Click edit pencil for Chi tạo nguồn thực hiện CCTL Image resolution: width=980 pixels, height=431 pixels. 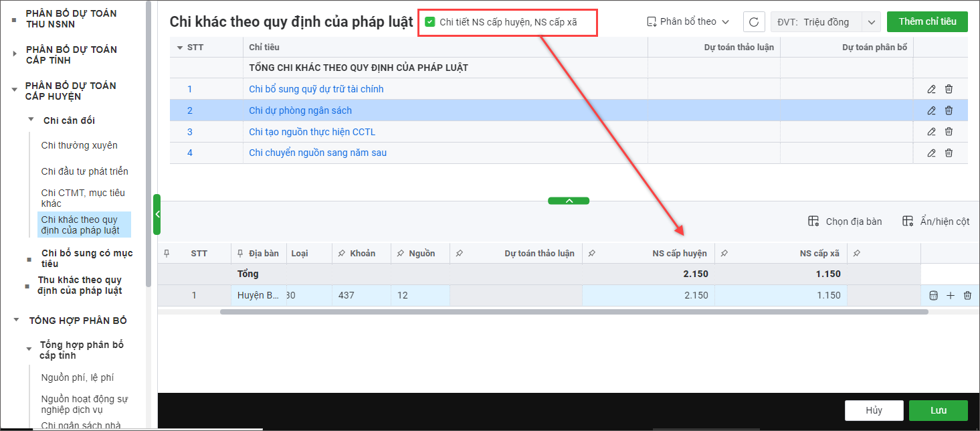click(x=931, y=132)
